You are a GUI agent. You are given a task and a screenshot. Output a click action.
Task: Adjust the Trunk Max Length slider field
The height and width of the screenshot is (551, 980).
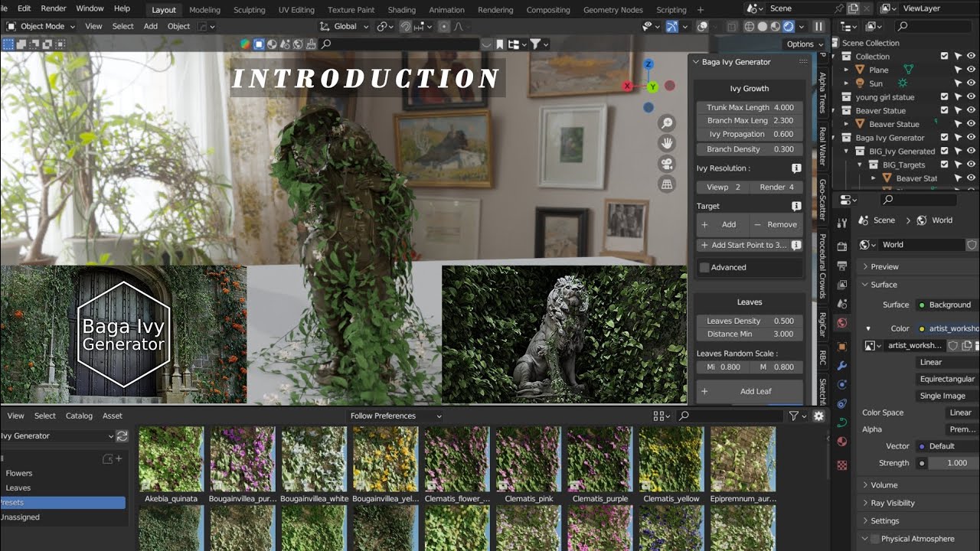point(750,107)
